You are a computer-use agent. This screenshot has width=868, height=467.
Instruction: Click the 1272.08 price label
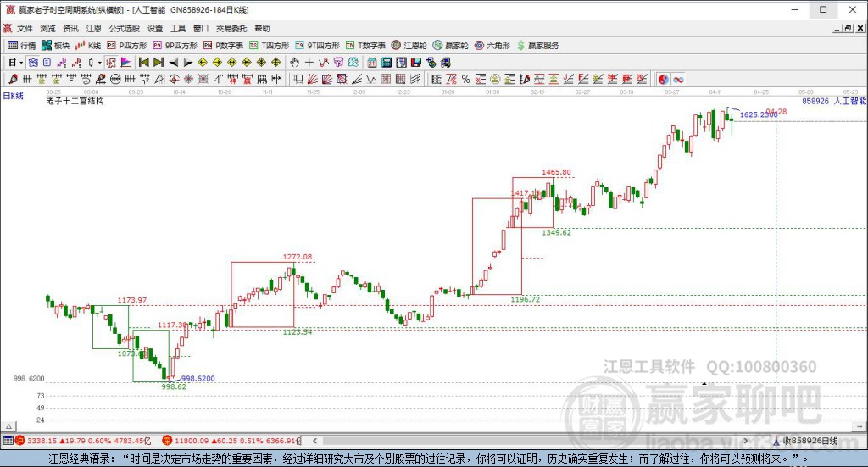(x=298, y=257)
